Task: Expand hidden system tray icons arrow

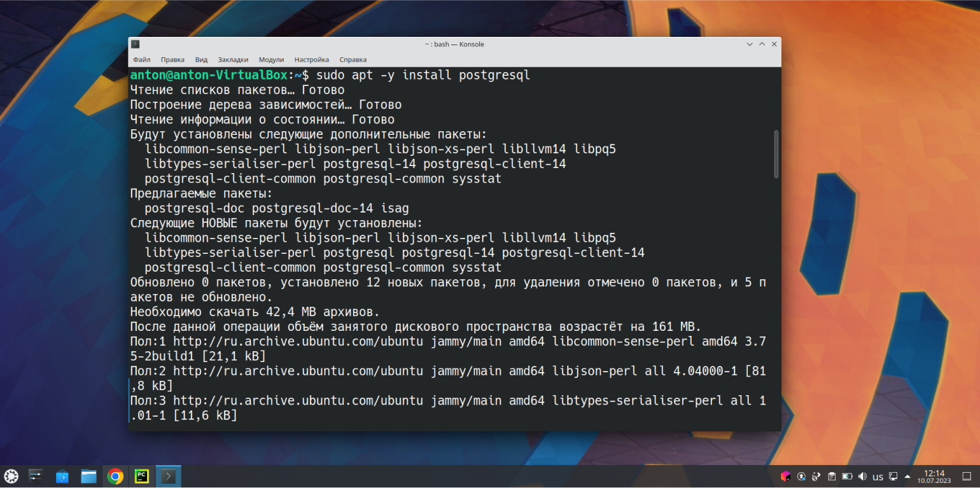Action: 907,476
